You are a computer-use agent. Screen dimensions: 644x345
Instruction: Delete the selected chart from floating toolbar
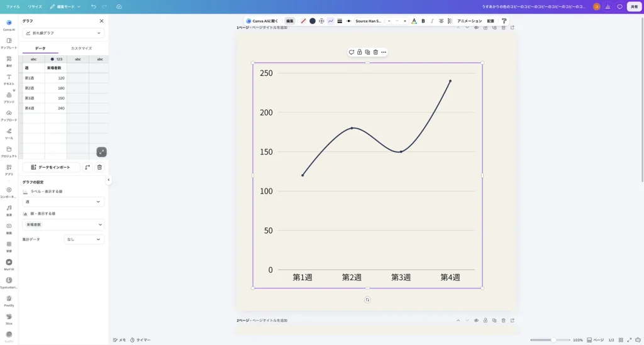click(x=375, y=52)
